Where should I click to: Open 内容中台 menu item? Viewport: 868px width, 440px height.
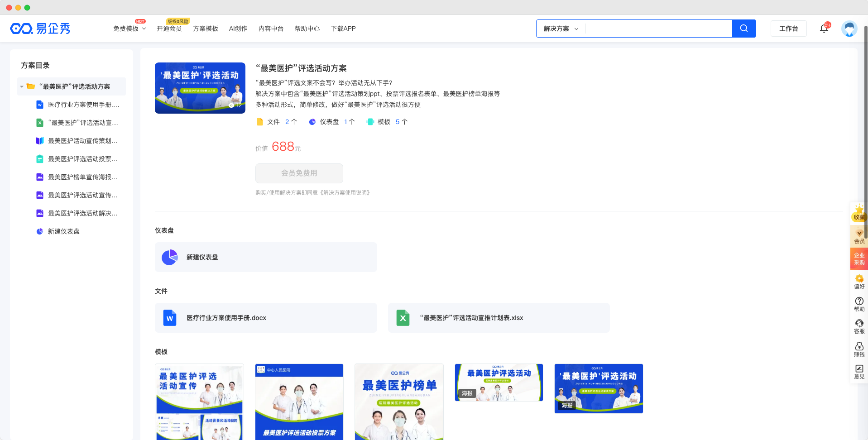271,29
